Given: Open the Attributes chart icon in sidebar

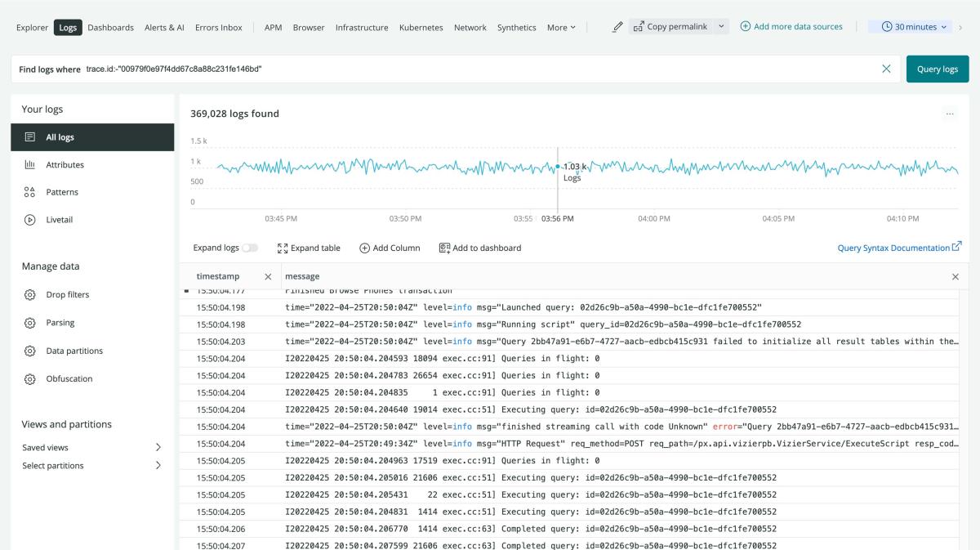Looking at the screenshot, I should click(30, 165).
